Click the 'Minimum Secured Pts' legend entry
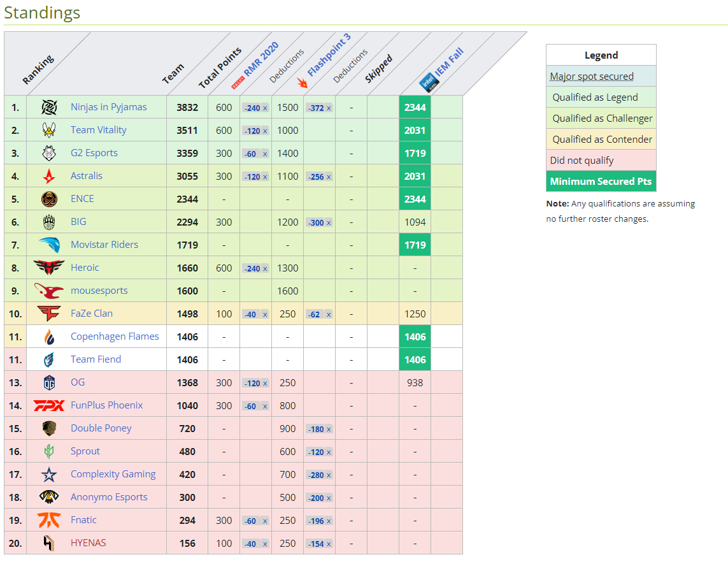The image size is (728, 564). point(601,181)
